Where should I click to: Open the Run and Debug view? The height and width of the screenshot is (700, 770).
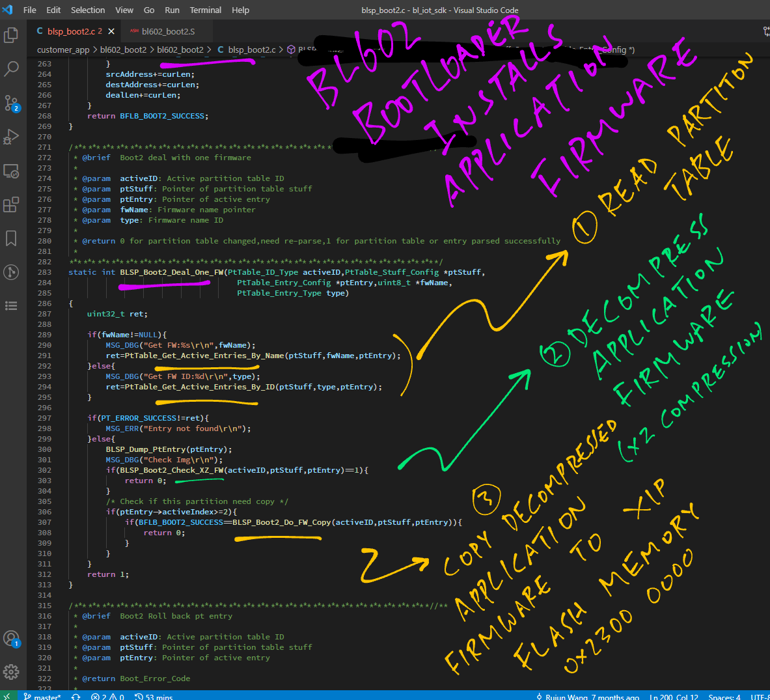click(x=11, y=137)
